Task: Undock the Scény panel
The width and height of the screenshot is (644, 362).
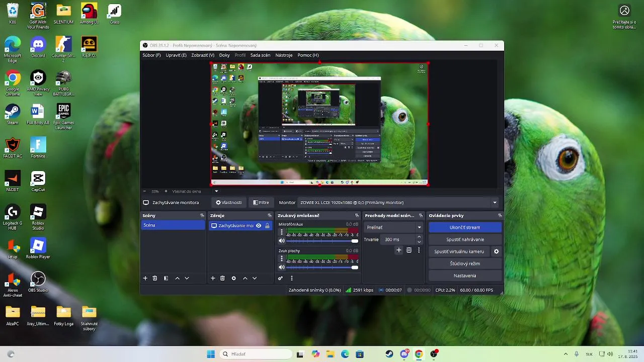Action: [x=202, y=216]
